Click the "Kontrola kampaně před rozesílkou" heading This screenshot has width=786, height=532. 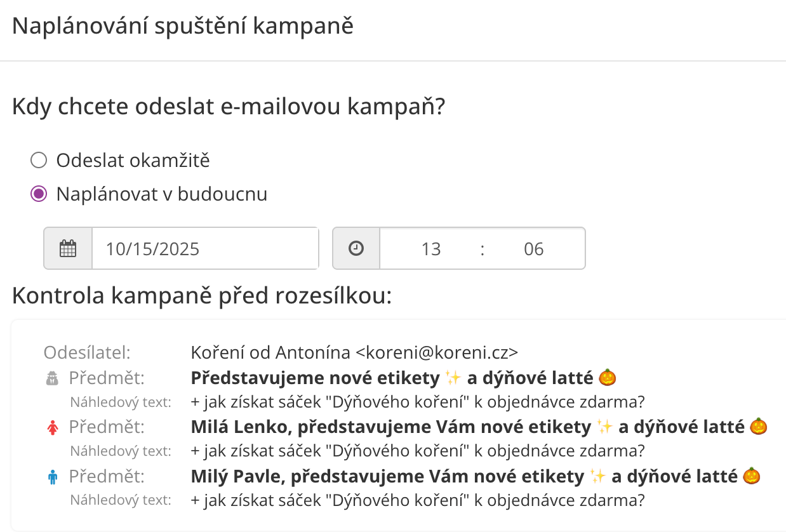tap(202, 296)
